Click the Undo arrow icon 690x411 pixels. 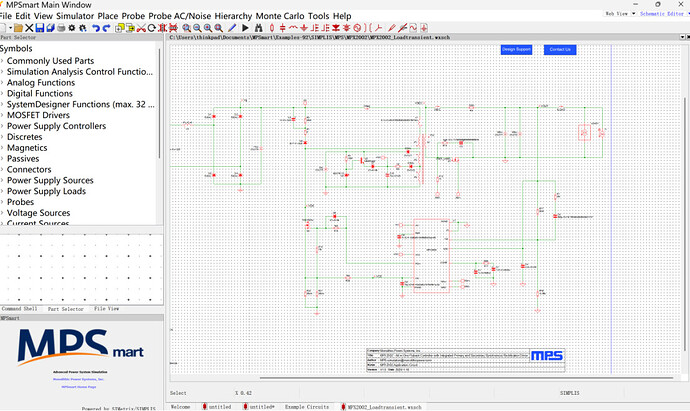95,28
